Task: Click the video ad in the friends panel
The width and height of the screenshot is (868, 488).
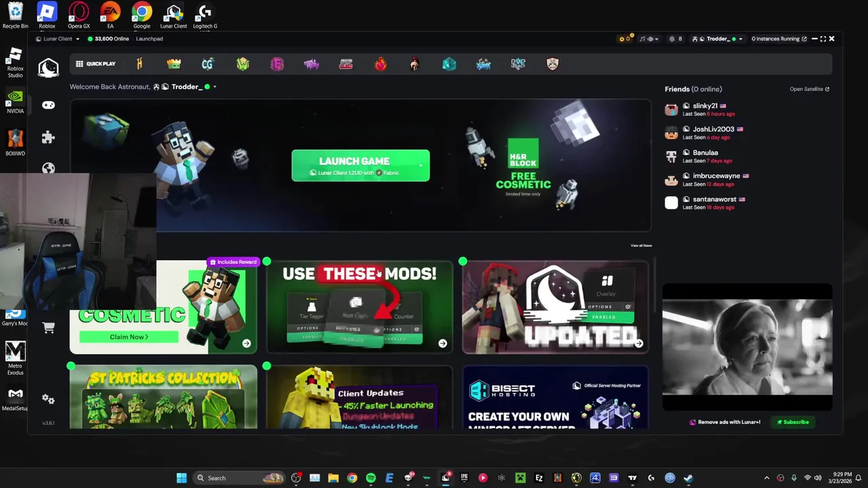Action: click(747, 347)
